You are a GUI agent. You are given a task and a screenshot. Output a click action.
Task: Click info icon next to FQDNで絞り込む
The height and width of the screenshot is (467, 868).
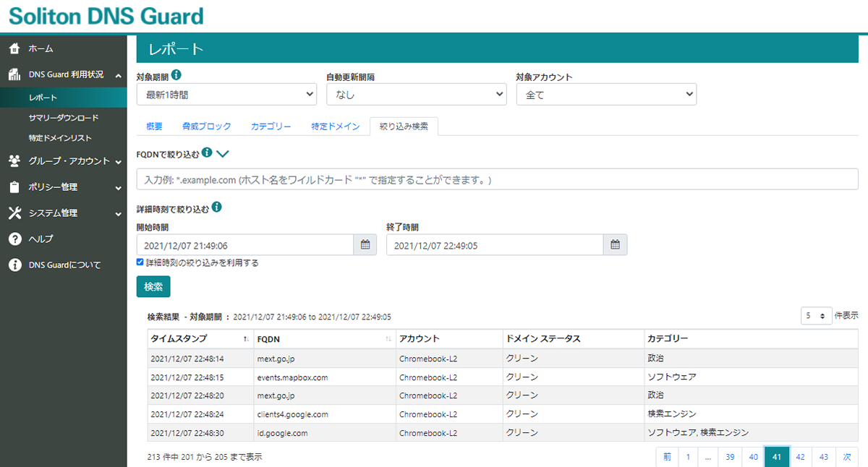pos(207,153)
